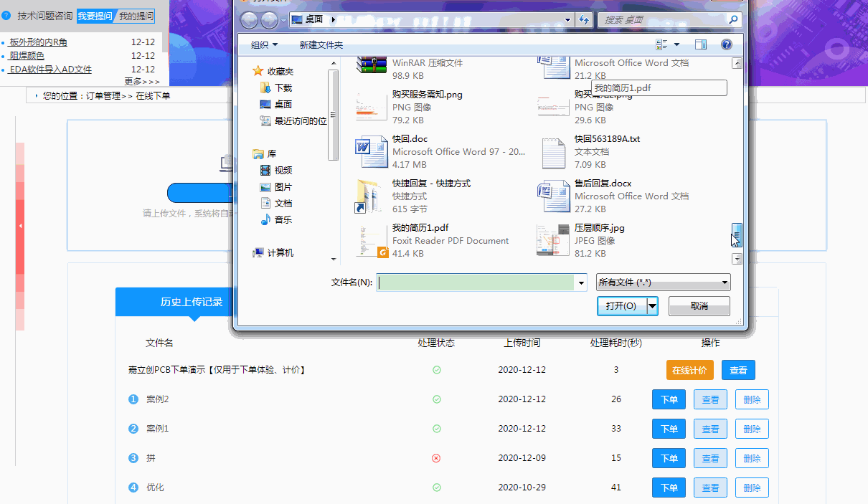Image resolution: width=868 pixels, height=504 pixels.
Task: Click the 历史上传记录 tab
Action: (191, 302)
